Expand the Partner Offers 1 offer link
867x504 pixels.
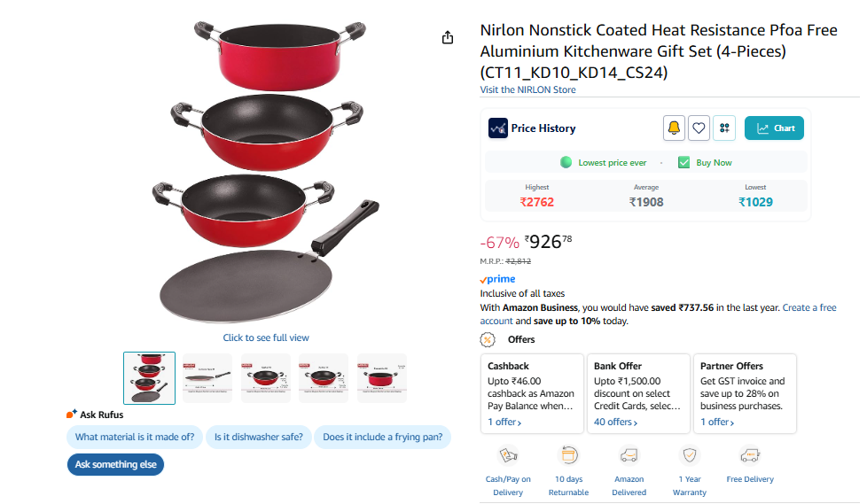pos(717,423)
